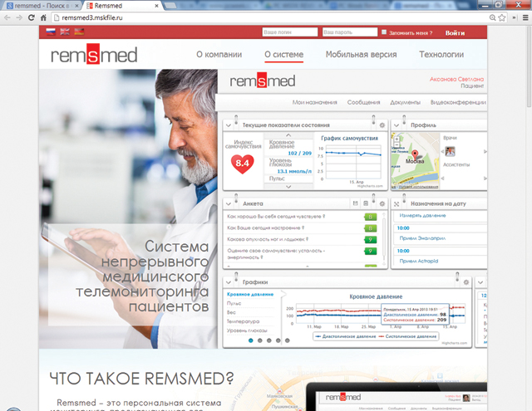Open Документы tab
This screenshot has height=411, width=532.
pos(405,102)
